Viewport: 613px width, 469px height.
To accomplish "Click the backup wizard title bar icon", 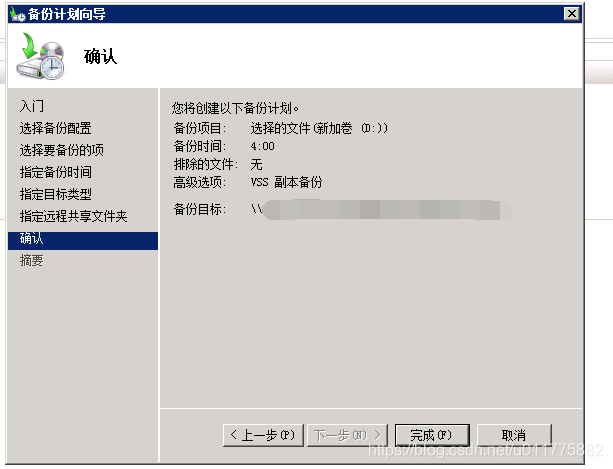I will (x=18, y=14).
